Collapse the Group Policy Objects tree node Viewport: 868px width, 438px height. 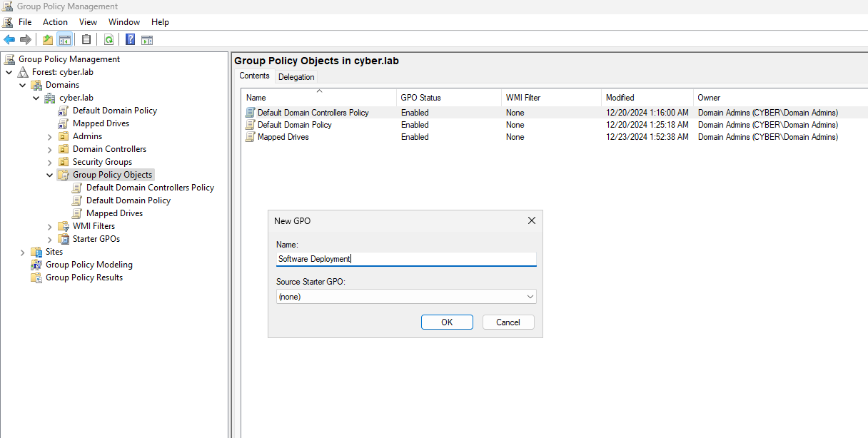(x=50, y=175)
